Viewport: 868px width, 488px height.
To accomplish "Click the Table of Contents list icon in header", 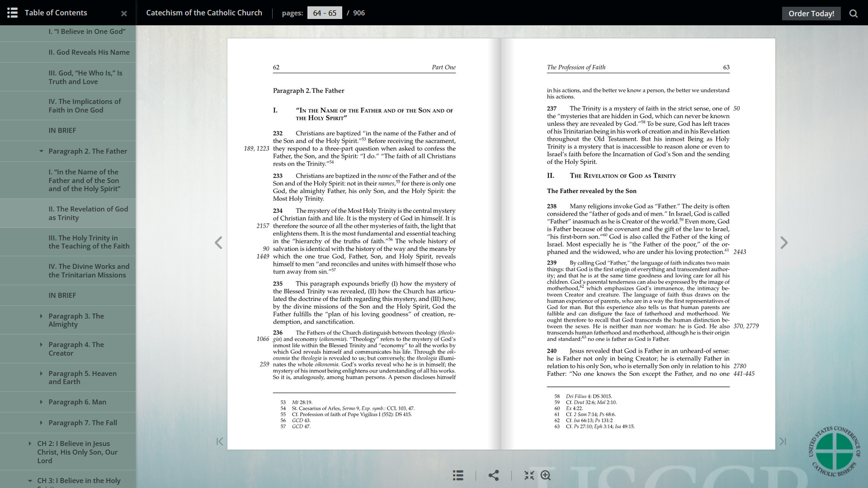I will [x=12, y=13].
